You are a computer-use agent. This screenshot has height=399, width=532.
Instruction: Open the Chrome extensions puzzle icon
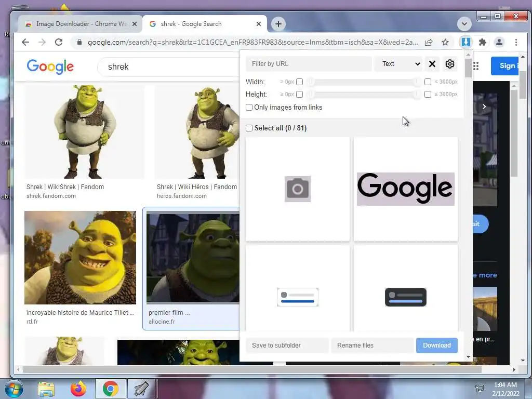point(482,42)
